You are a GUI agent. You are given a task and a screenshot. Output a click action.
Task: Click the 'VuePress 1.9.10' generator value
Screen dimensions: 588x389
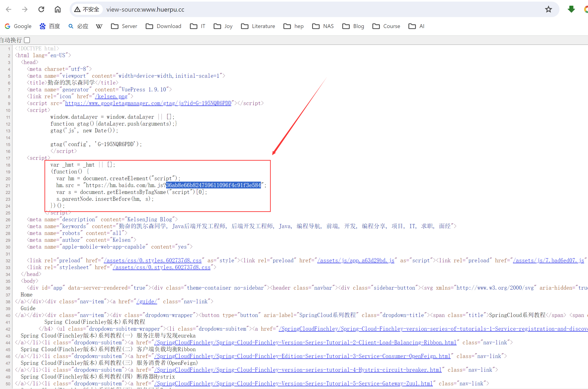(x=144, y=90)
